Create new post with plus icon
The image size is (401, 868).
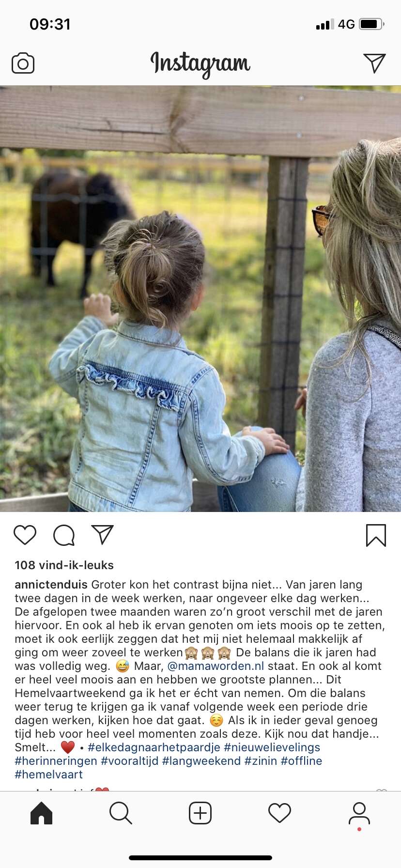pyautogui.click(x=200, y=813)
